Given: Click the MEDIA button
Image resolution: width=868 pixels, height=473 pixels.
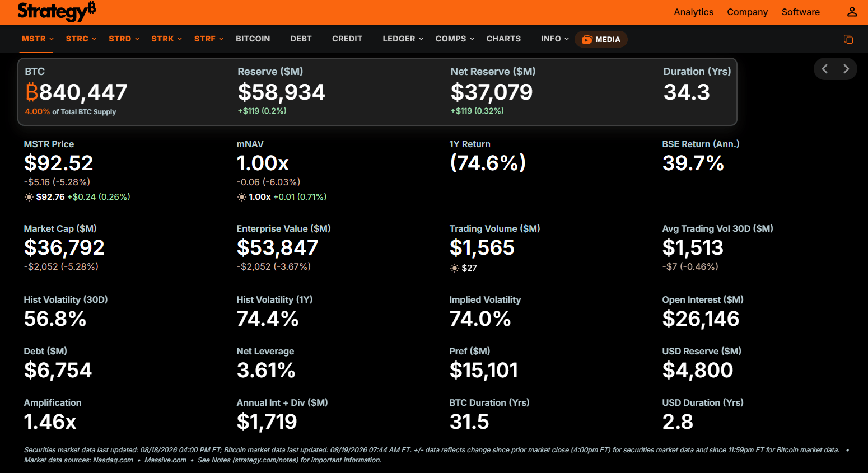Looking at the screenshot, I should (x=601, y=39).
